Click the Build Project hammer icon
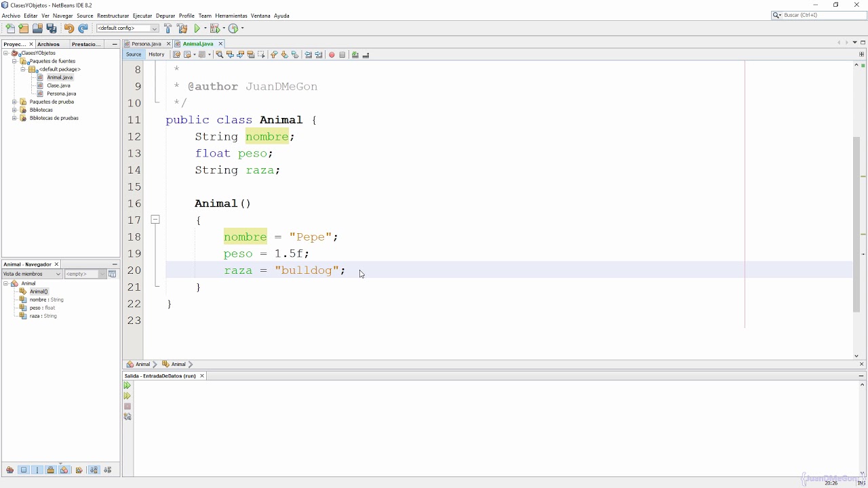The width and height of the screenshot is (868, 488). point(167,28)
